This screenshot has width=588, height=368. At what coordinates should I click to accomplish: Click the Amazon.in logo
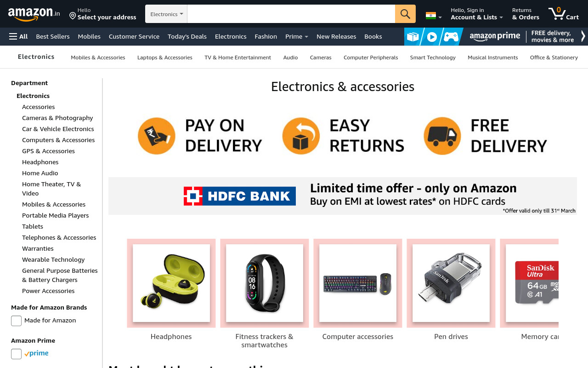click(34, 14)
